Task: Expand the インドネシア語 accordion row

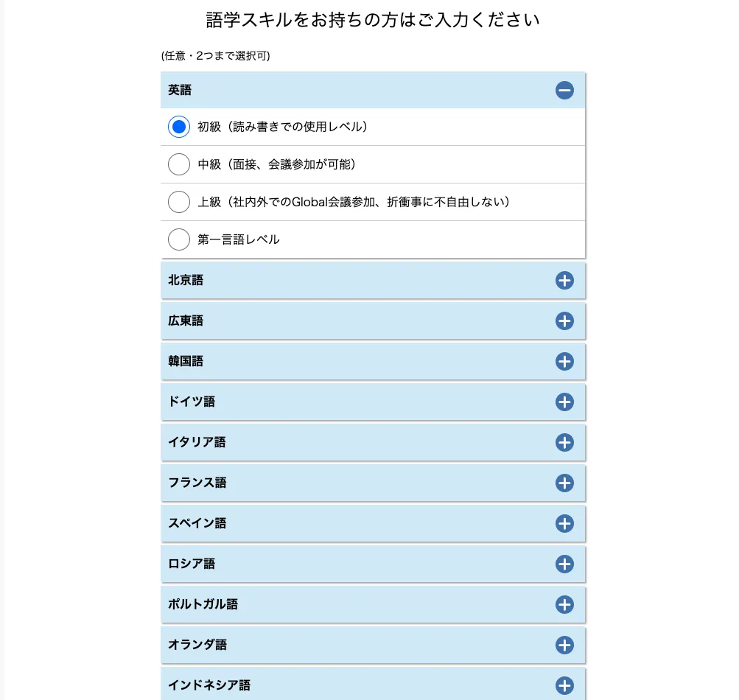Action: (373, 685)
